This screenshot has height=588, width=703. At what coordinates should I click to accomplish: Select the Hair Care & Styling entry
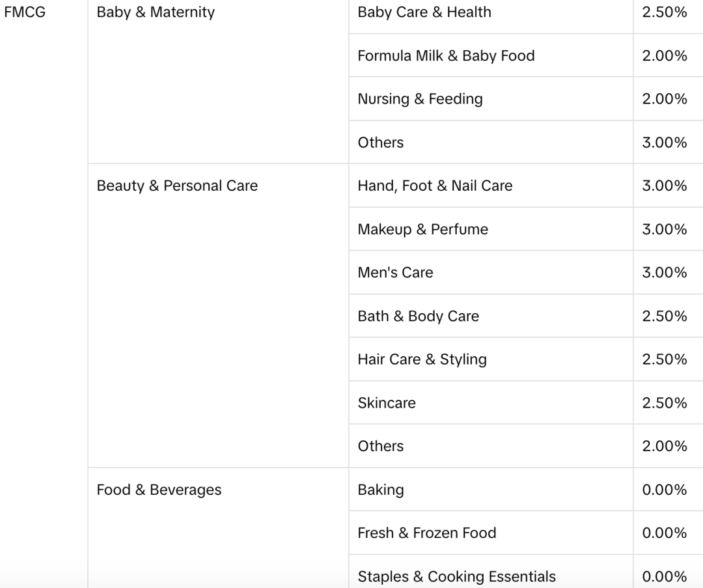click(x=422, y=359)
